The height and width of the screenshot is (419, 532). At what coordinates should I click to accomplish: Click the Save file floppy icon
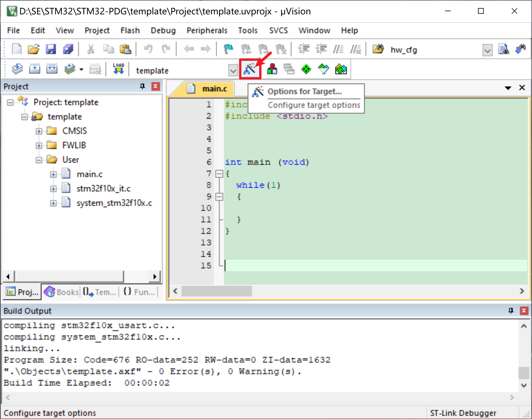(x=51, y=49)
